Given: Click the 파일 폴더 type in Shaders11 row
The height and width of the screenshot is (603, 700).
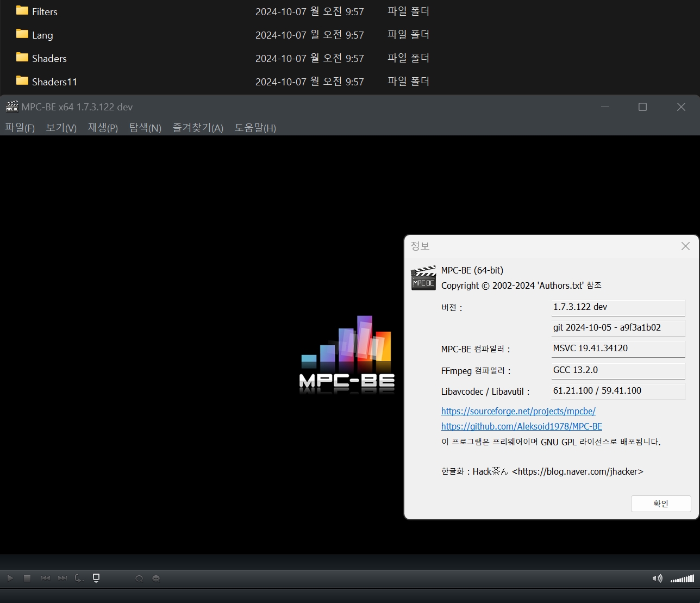Looking at the screenshot, I should click(x=408, y=82).
